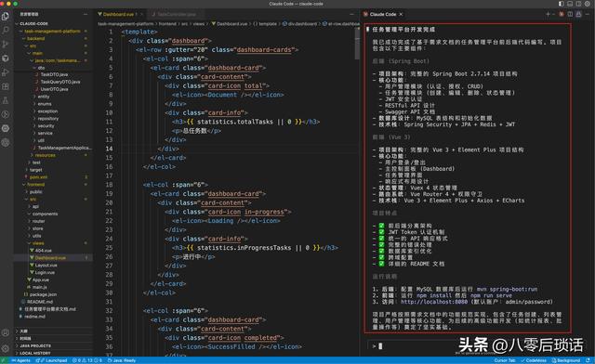Click the Background status bar item

tap(566, 360)
